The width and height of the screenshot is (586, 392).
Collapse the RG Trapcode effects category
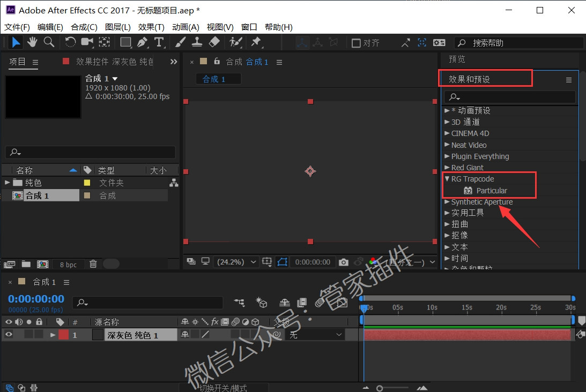coord(447,179)
